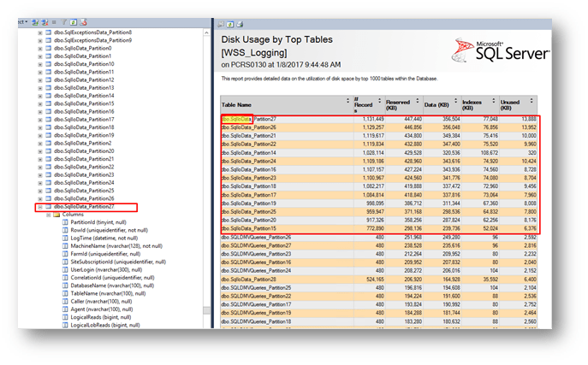Expand the dbo.SqlExceptionsData_Partition8 node
Image resolution: width=588 pixels, height=365 pixels.
click(40, 32)
